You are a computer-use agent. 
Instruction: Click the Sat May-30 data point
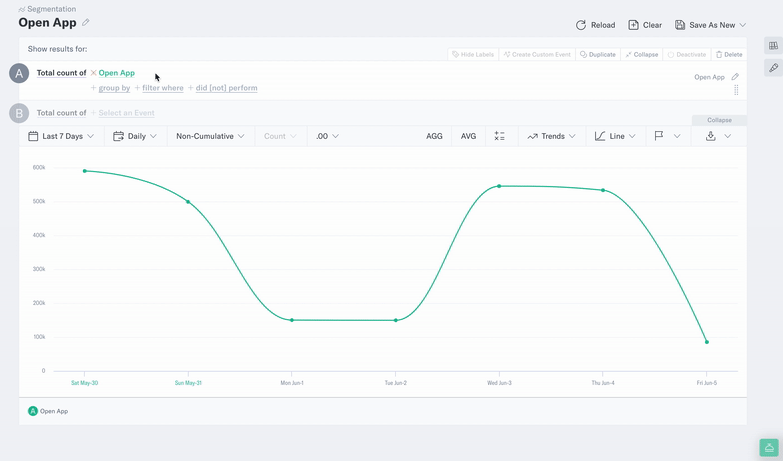[84, 171]
